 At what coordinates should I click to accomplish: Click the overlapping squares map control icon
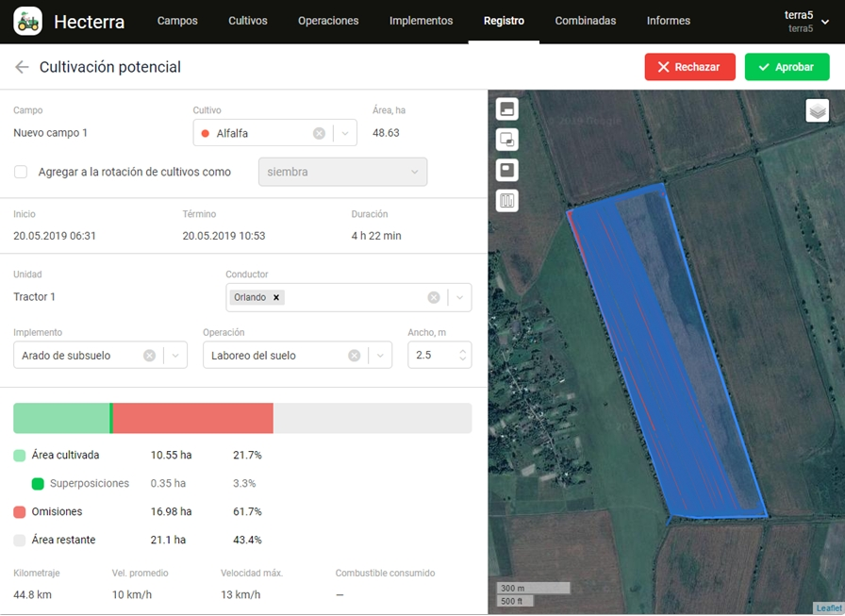(507, 140)
